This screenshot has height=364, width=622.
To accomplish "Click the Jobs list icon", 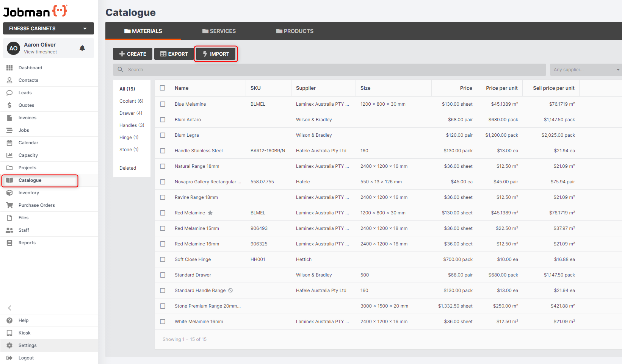I will pyautogui.click(x=9, y=130).
